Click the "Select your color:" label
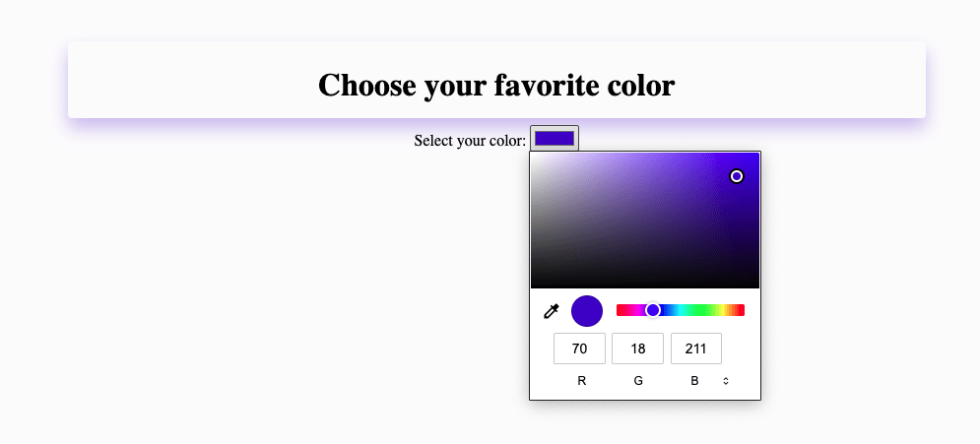Viewport: 980px width, 444px height. (470, 141)
